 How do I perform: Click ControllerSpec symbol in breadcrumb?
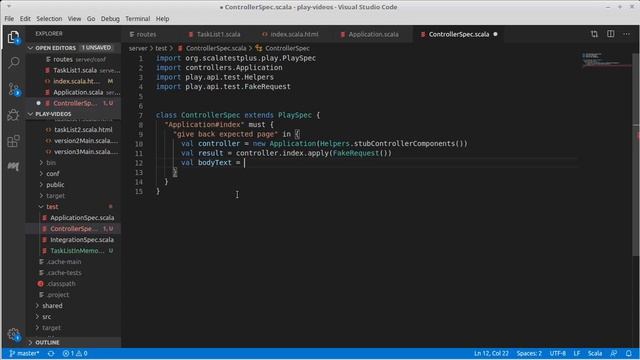287,48
